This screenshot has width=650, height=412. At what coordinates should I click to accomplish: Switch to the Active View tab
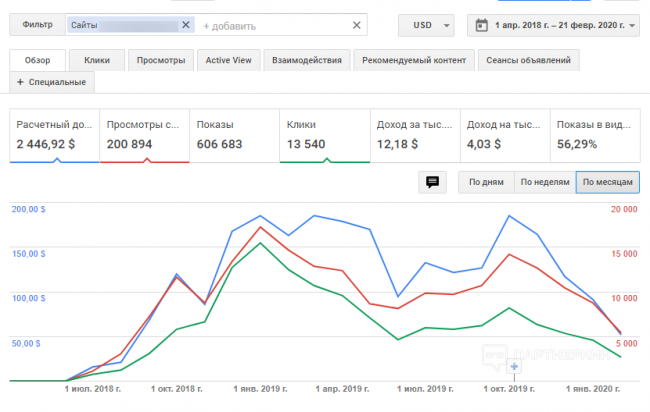pyautogui.click(x=227, y=60)
